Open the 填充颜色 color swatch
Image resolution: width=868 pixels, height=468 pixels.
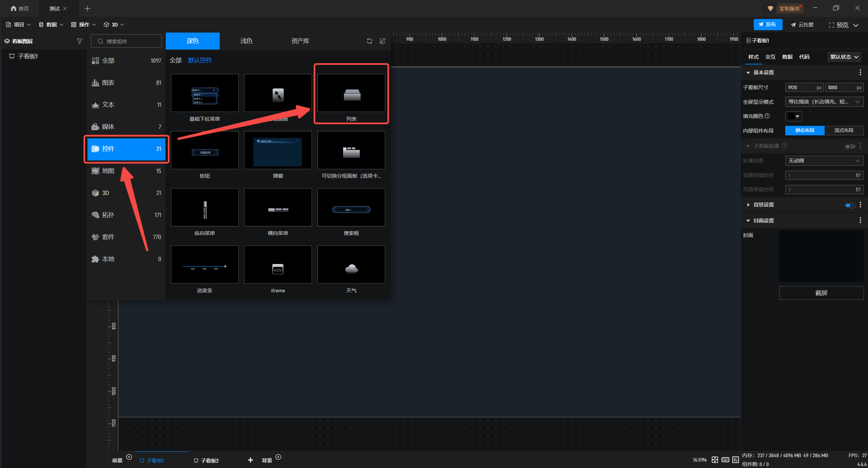pyautogui.click(x=793, y=116)
